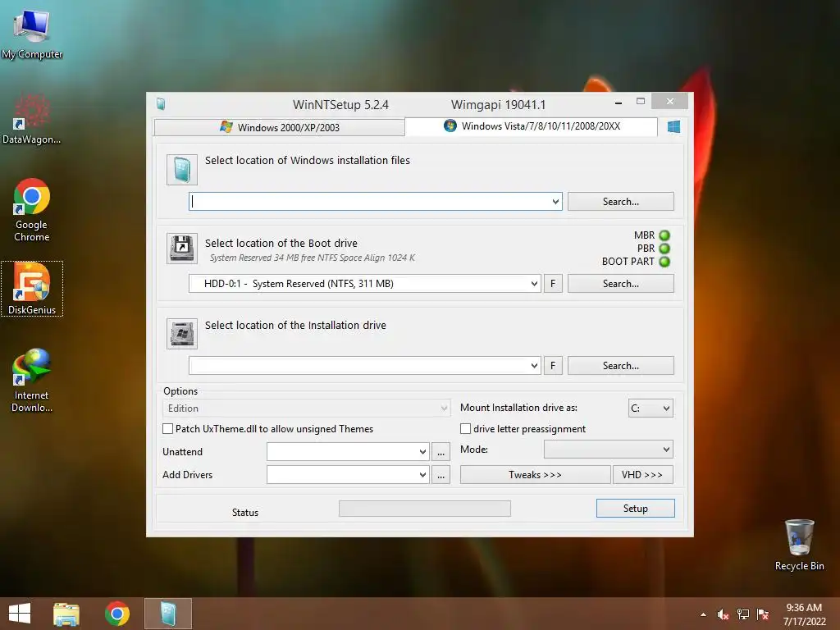Click the Installation drive icon
Screen dimensions: 840x630
click(182, 334)
